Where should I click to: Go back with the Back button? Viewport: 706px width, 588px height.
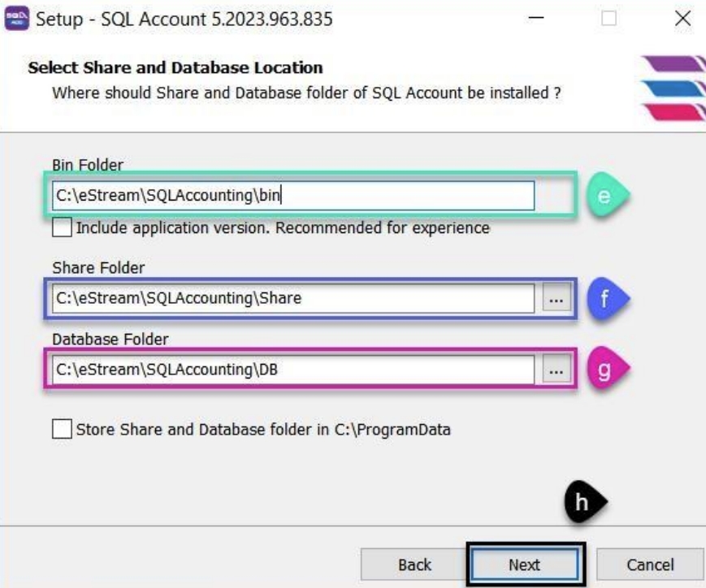click(x=414, y=564)
